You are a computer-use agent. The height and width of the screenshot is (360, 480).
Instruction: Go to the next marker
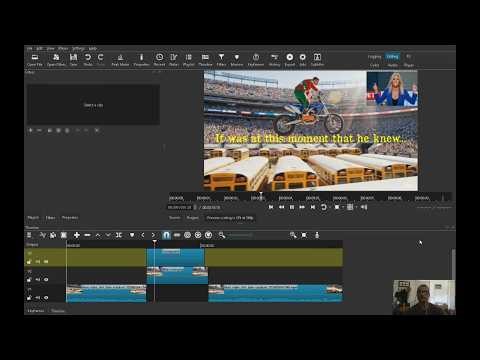click(x=153, y=235)
